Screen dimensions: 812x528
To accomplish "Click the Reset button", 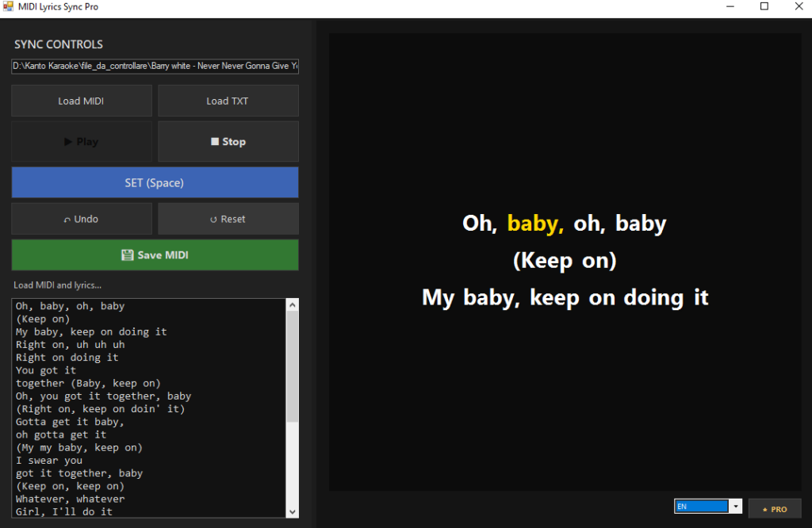I will click(x=228, y=219).
